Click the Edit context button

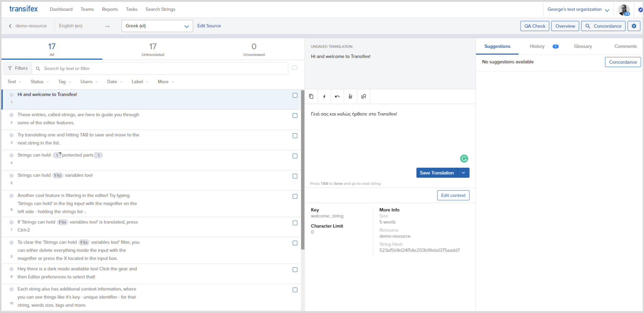pos(453,195)
